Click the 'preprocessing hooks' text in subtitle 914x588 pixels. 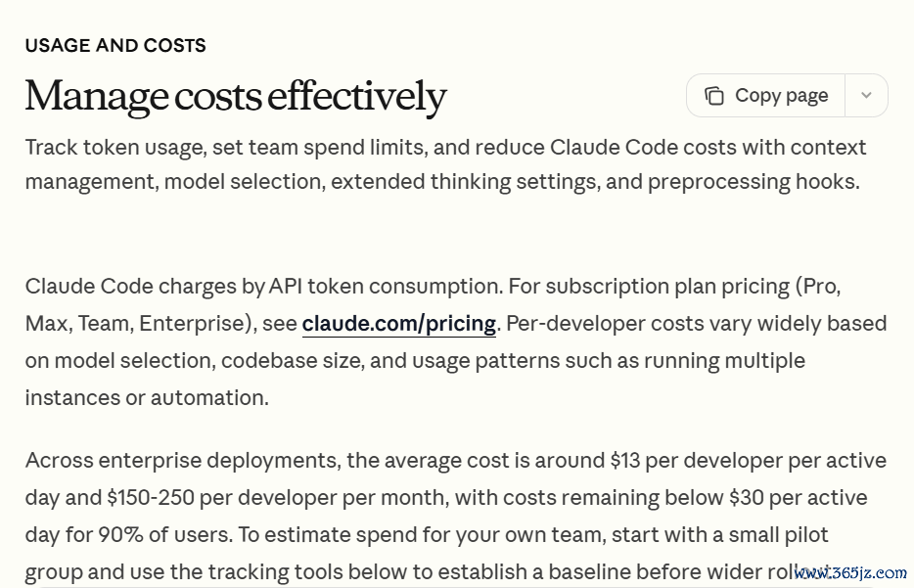click(754, 182)
